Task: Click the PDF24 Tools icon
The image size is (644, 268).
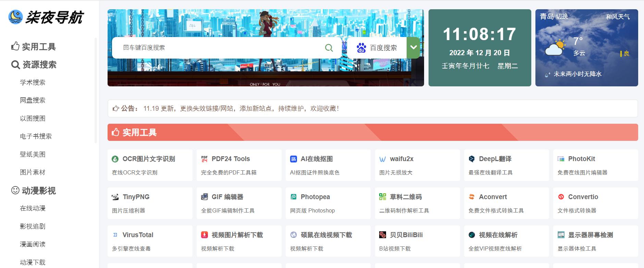Action: pos(205,159)
